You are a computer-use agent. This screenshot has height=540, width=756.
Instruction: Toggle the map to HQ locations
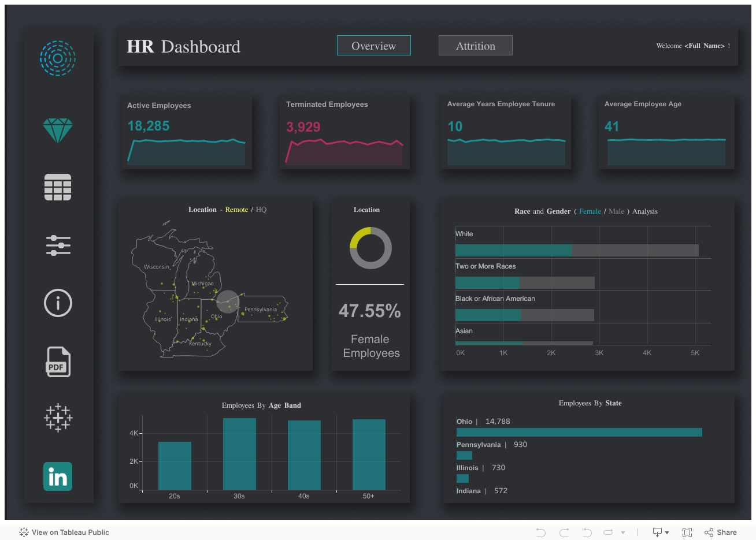click(x=261, y=210)
